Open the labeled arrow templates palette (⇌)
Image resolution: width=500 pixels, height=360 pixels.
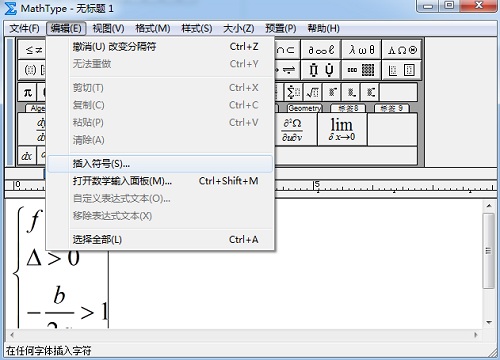[287, 70]
